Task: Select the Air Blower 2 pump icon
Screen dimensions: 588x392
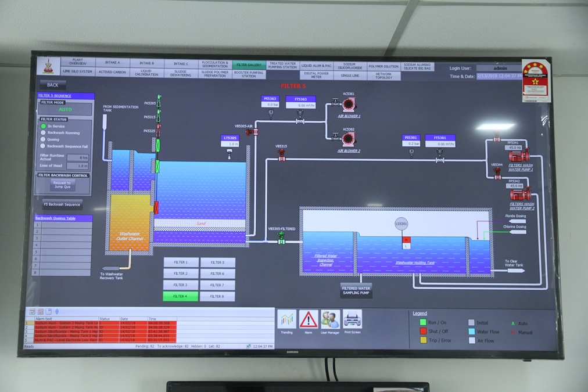Action: pyautogui.click(x=348, y=138)
